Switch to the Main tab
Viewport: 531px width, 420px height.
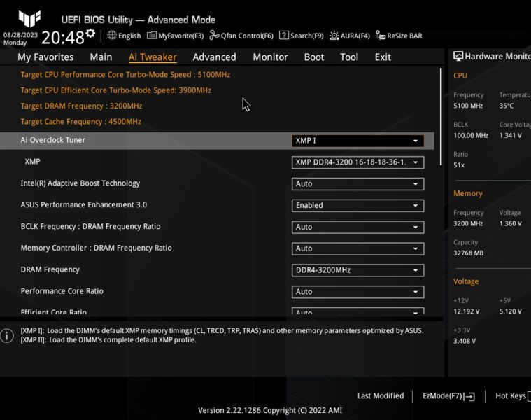coord(101,57)
